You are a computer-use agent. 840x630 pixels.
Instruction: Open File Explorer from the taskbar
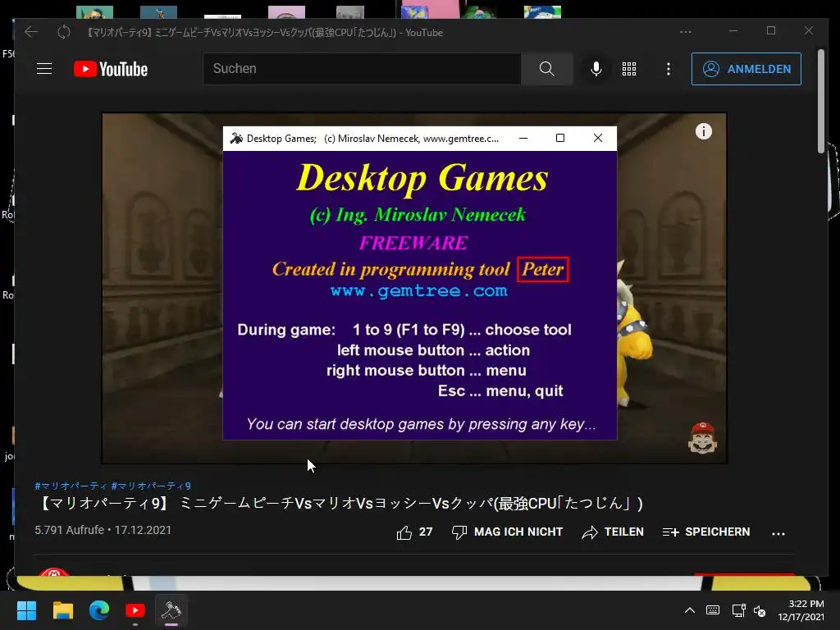62,610
